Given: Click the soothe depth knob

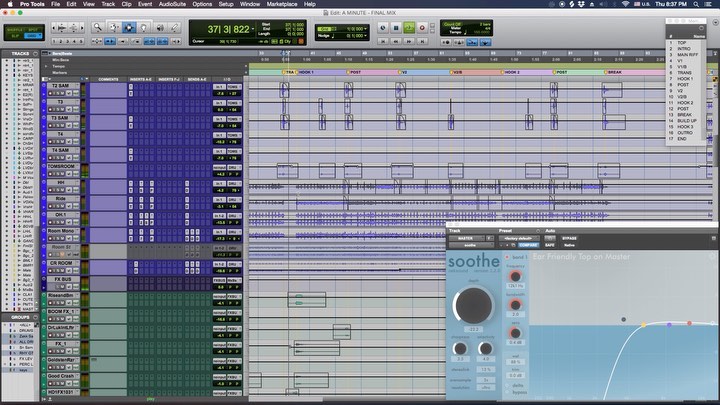Looking at the screenshot, I should 475,304.
